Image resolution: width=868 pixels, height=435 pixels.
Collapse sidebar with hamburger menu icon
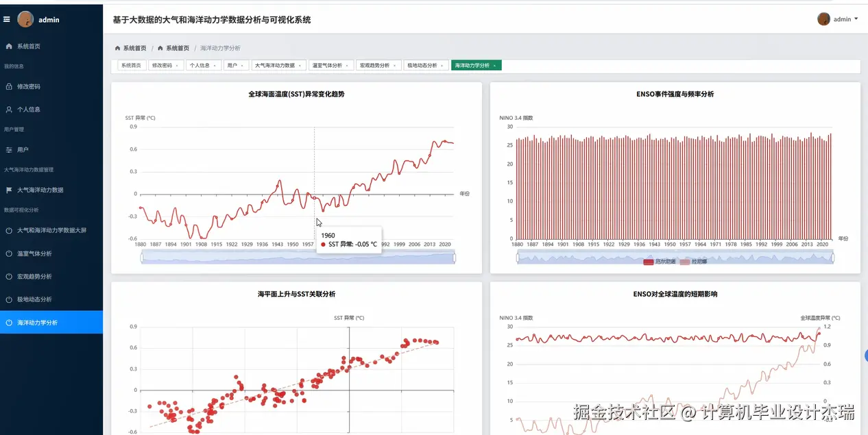pyautogui.click(x=7, y=19)
